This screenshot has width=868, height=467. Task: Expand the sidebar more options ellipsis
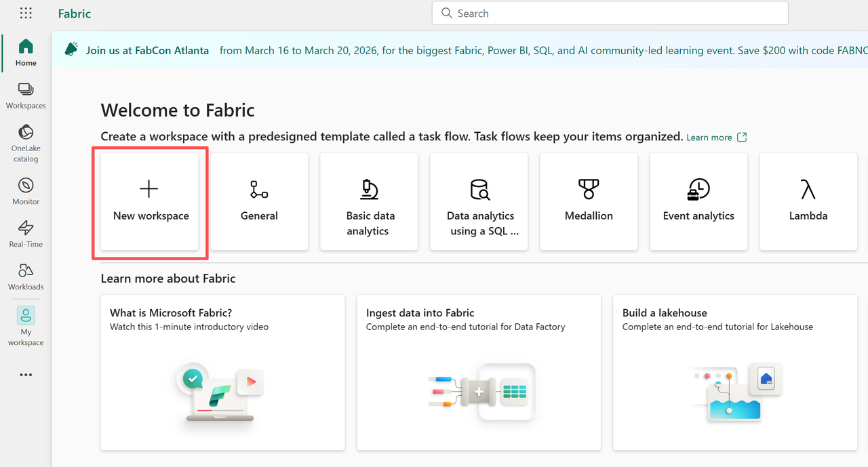pyautogui.click(x=26, y=375)
